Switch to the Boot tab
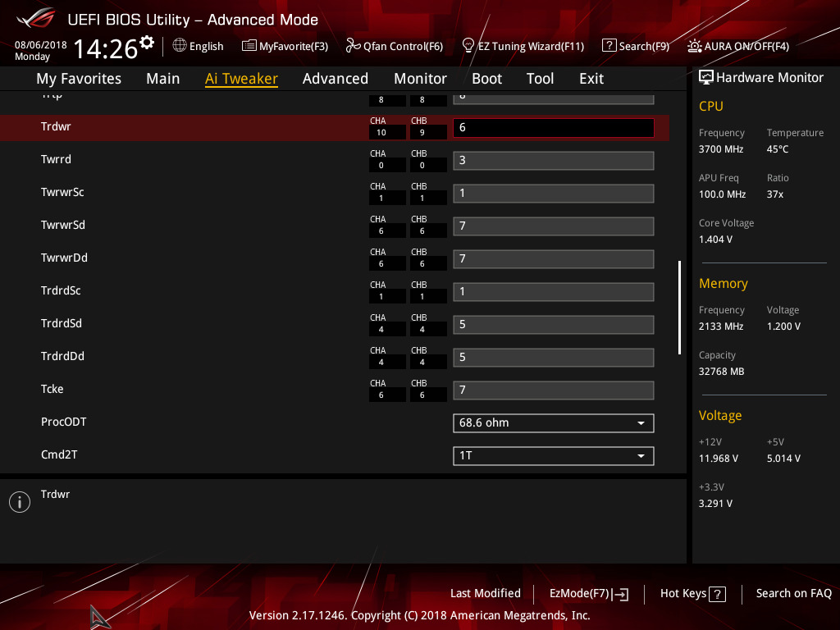This screenshot has width=840, height=630. tap(487, 79)
